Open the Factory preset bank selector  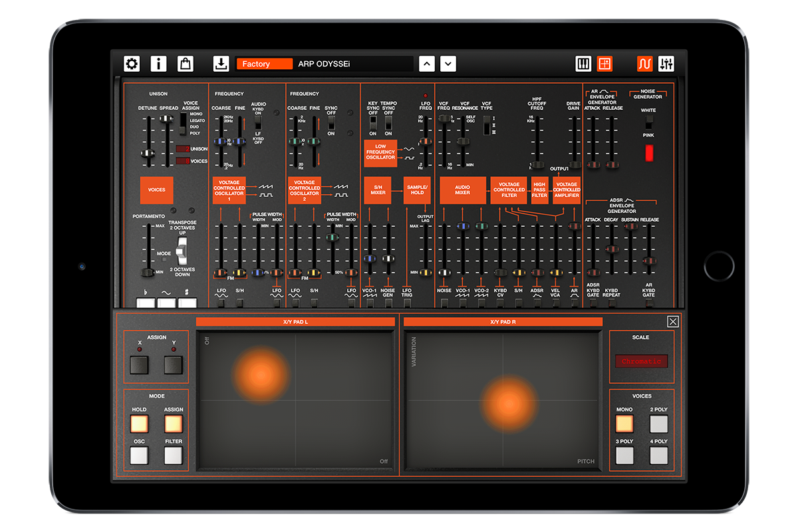point(264,64)
